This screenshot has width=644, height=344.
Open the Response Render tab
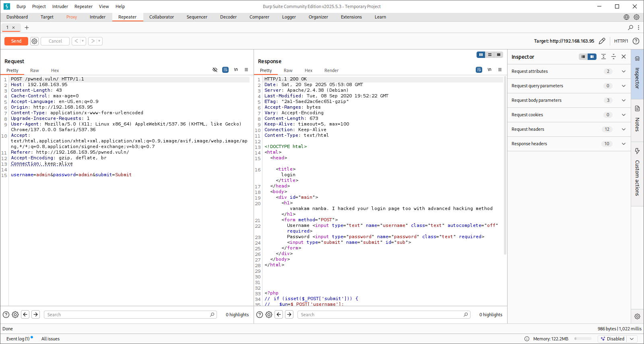(331, 70)
